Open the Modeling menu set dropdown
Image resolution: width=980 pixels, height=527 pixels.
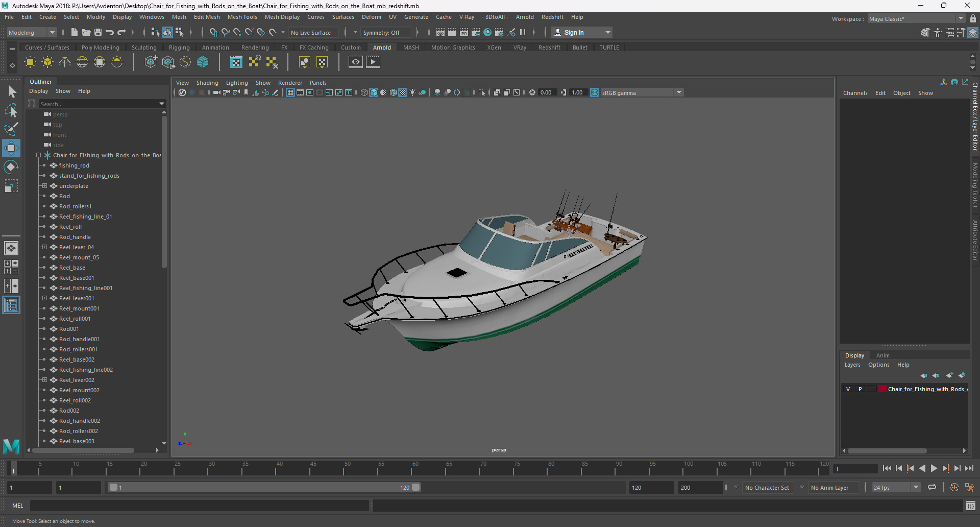click(x=52, y=32)
